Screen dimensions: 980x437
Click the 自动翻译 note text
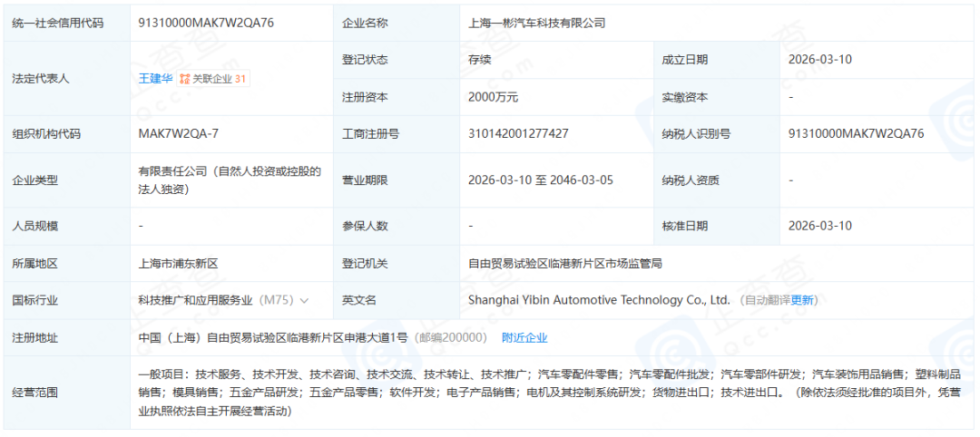tap(768, 300)
